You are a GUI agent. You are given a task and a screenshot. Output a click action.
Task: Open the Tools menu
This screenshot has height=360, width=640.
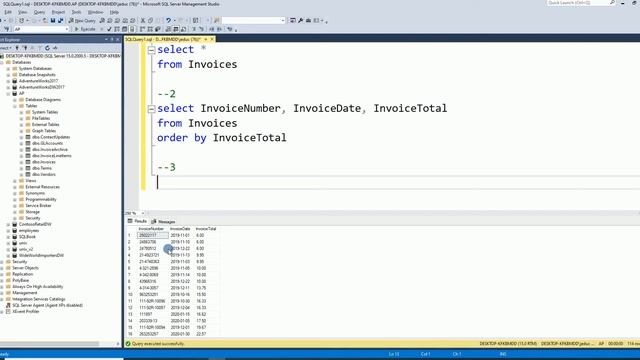pos(76,12)
